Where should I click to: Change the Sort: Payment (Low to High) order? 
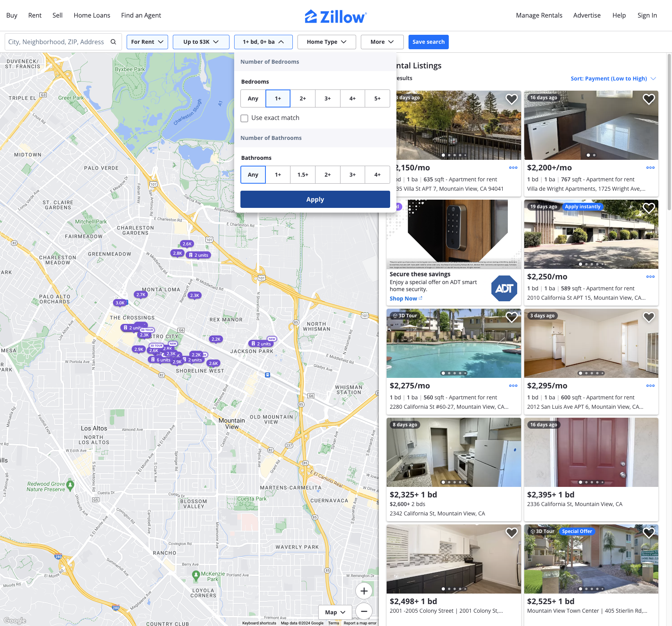pyautogui.click(x=613, y=79)
